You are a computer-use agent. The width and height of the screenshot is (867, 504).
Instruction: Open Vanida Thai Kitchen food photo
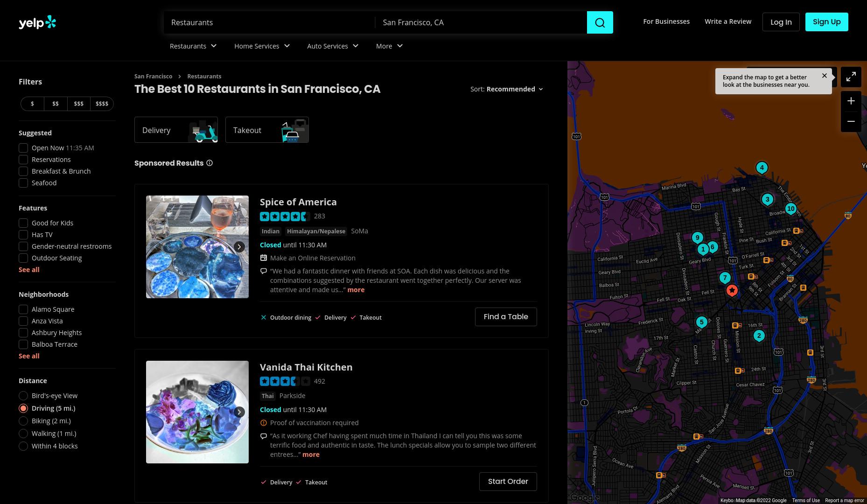click(x=197, y=412)
